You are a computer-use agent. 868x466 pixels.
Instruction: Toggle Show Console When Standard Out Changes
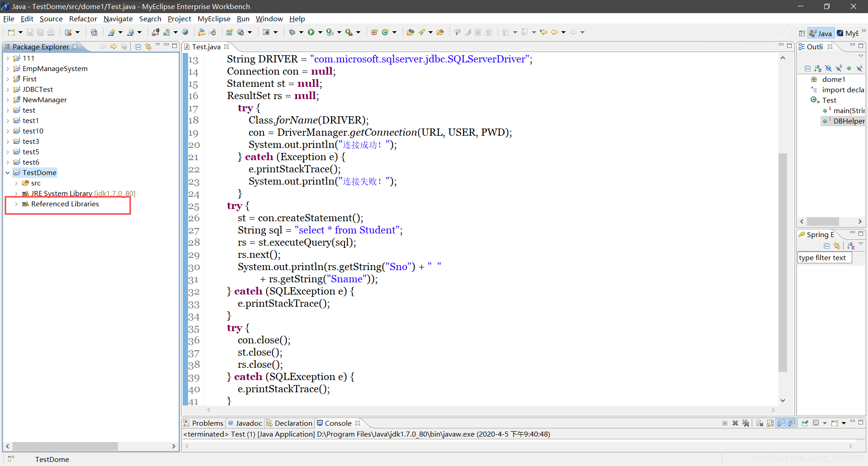[x=781, y=423]
